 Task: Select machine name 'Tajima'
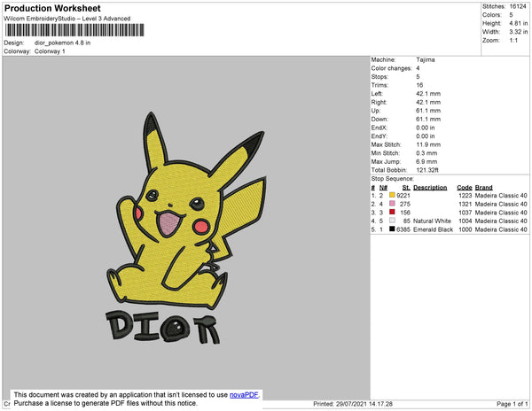pos(426,59)
